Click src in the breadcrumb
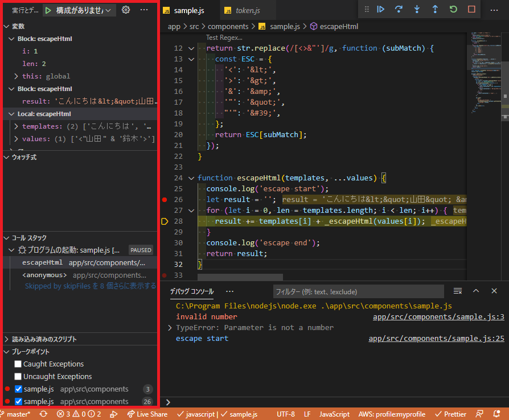 tap(194, 27)
